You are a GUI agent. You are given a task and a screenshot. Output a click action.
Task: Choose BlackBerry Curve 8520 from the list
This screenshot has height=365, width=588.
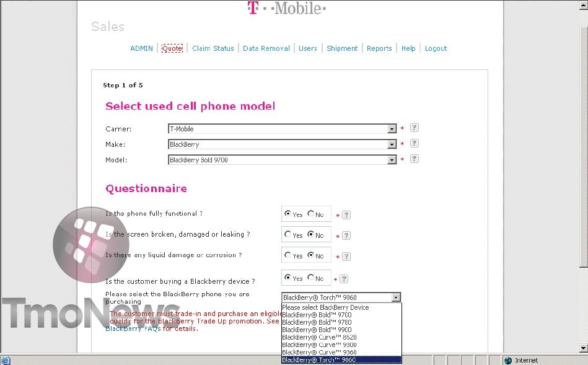319,337
